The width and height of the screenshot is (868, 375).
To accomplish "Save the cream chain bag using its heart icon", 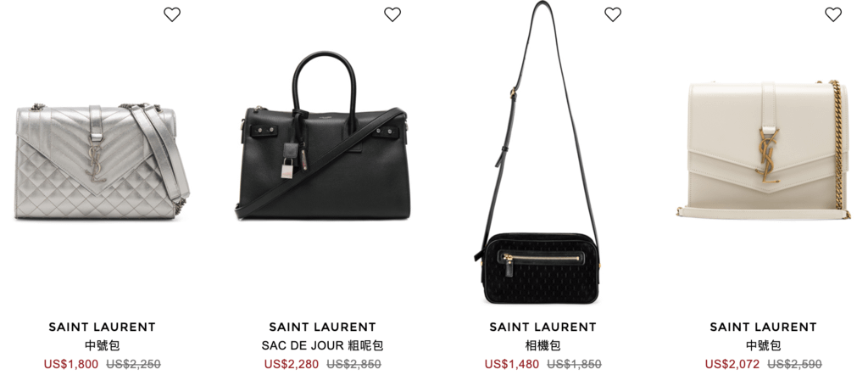I will pyautogui.click(x=833, y=14).
